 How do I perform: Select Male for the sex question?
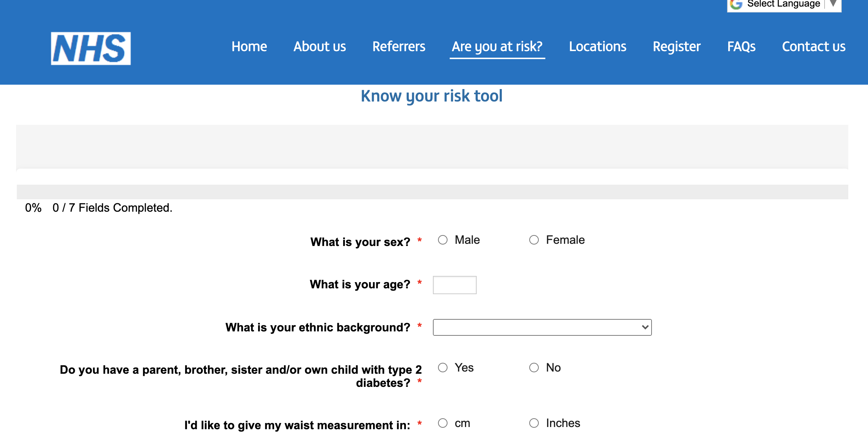pyautogui.click(x=443, y=240)
